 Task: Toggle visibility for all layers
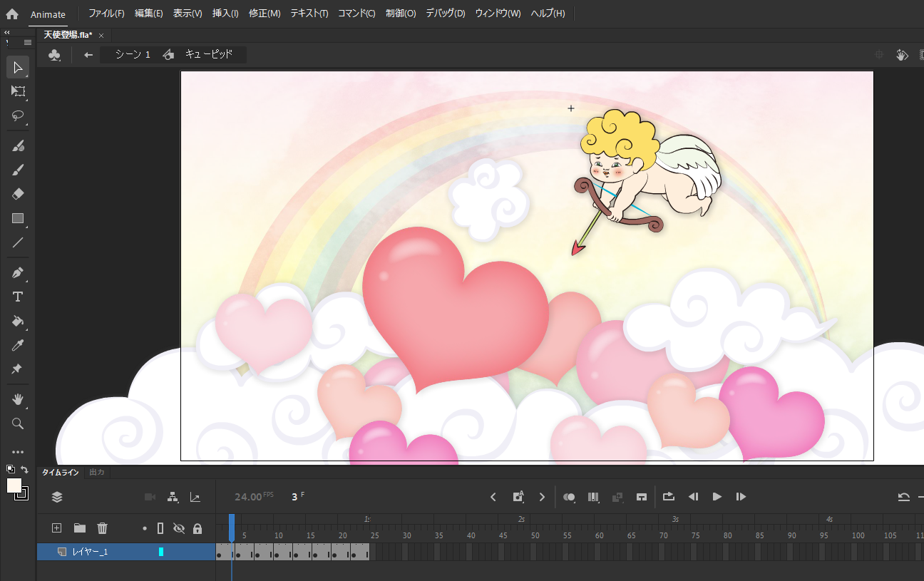179,528
